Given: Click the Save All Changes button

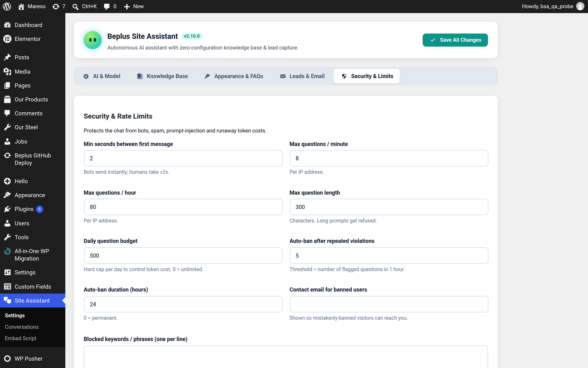Looking at the screenshot, I should [x=455, y=40].
